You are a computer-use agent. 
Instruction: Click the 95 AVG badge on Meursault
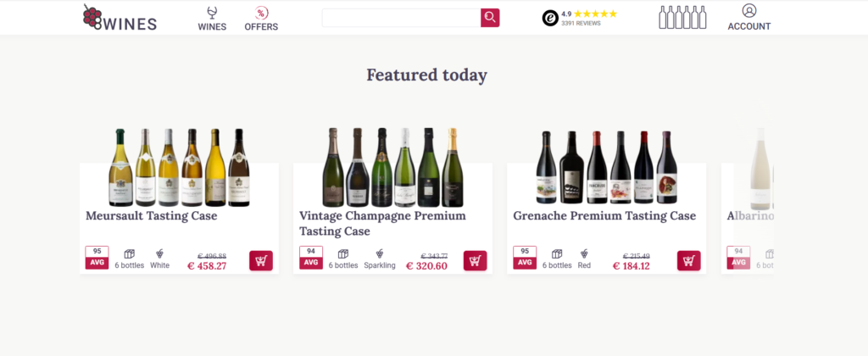click(97, 258)
